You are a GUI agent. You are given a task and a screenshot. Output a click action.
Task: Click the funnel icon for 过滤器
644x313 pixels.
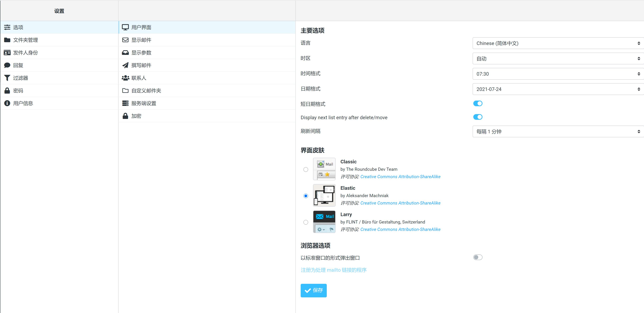pos(7,78)
